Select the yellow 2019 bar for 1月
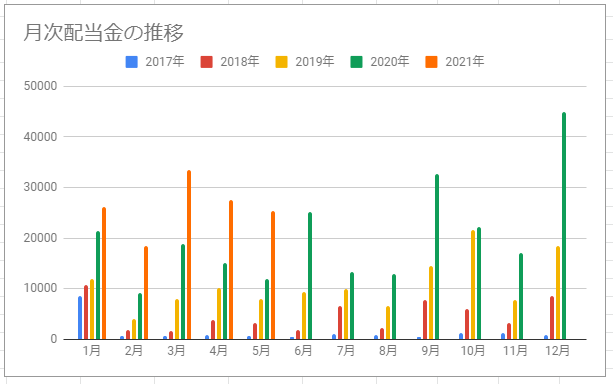The width and height of the screenshot is (613, 384). 92,309
